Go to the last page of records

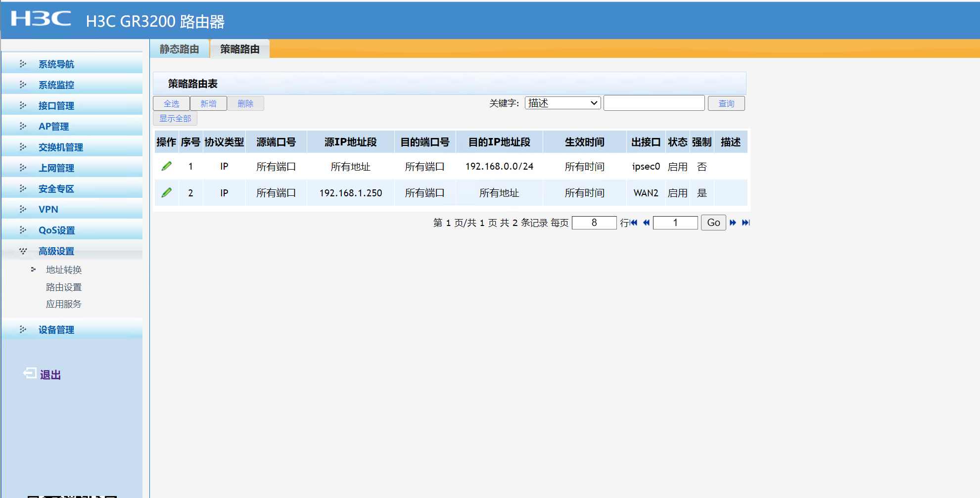tap(746, 223)
